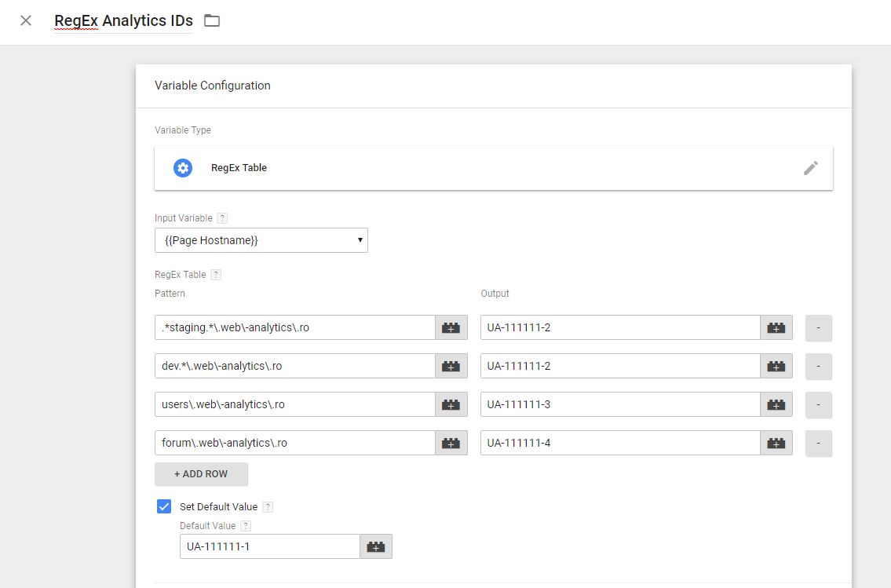Uncheck the Set Default Value checkbox
This screenshot has width=891, height=588.
[163, 506]
